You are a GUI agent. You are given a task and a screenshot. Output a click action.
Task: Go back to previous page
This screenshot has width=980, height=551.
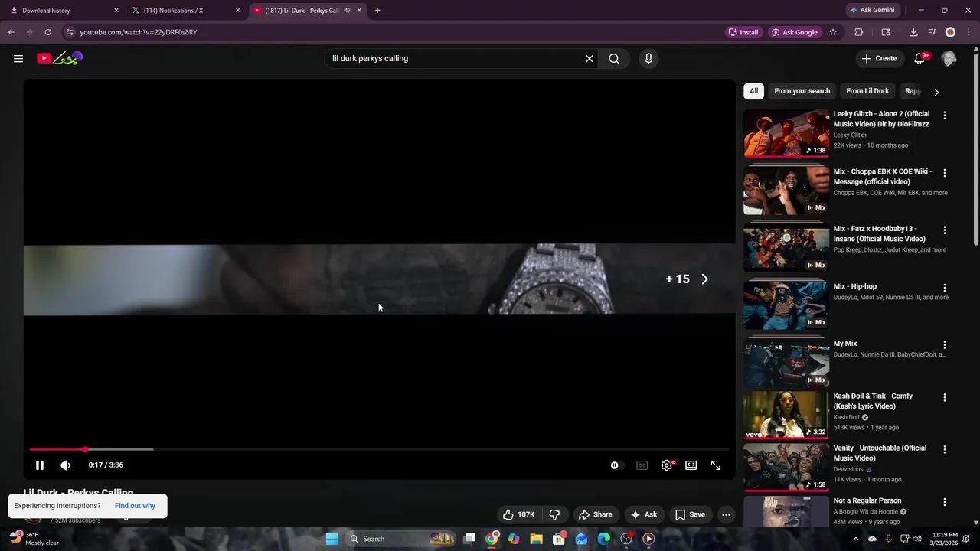point(11,32)
